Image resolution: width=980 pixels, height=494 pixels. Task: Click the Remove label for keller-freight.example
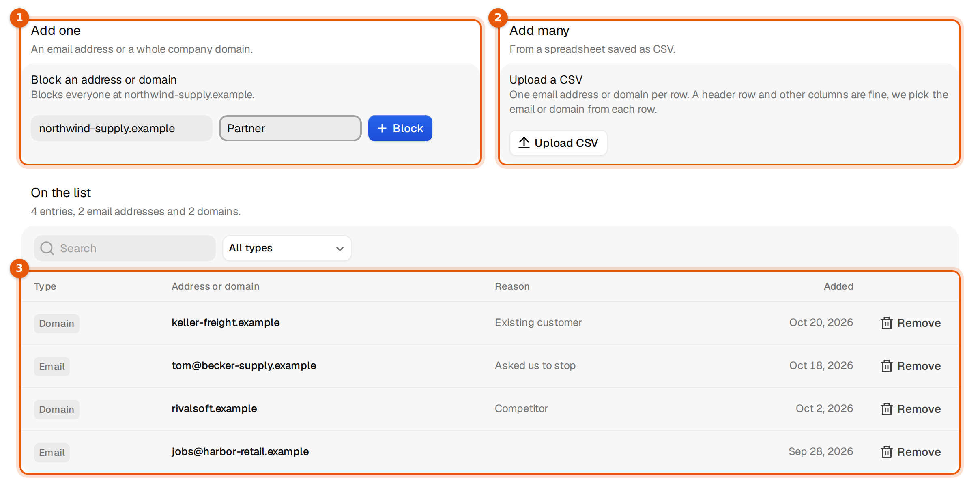pos(919,323)
